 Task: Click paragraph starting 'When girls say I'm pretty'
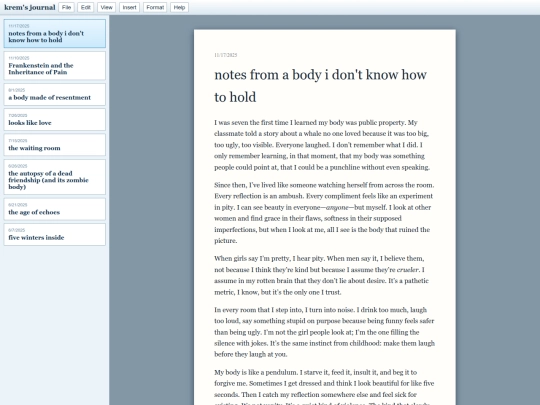click(321, 275)
